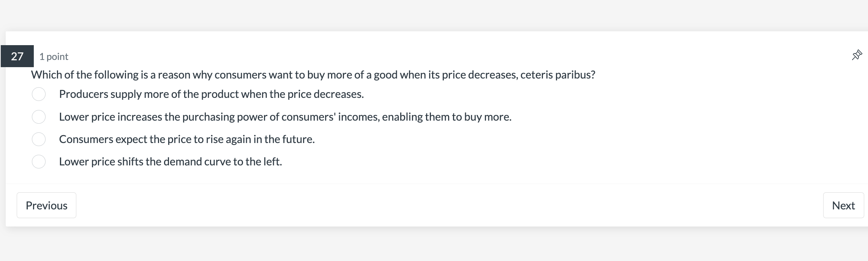Click the phrase 'ceteris paribus' in the question
Image resolution: width=868 pixels, height=261 pixels.
[556, 75]
